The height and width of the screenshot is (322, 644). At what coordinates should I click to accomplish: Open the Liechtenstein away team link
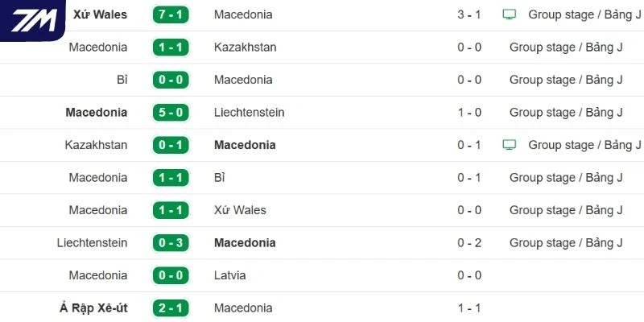(x=249, y=112)
